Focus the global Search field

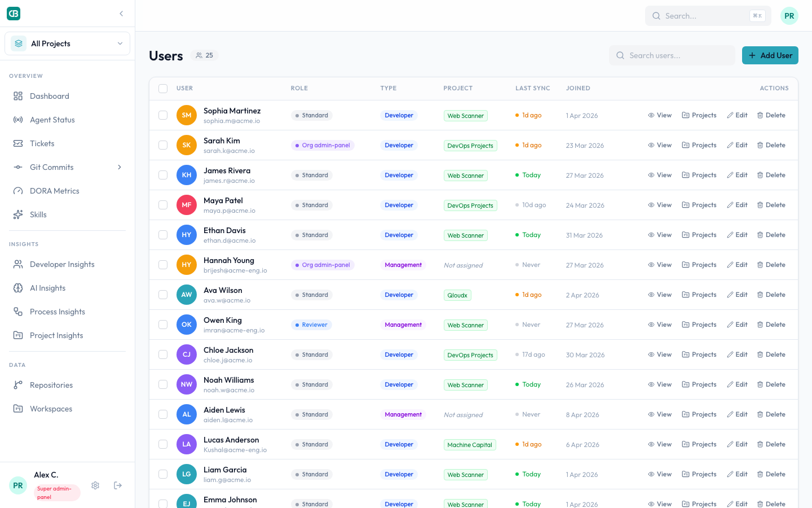[708, 16]
